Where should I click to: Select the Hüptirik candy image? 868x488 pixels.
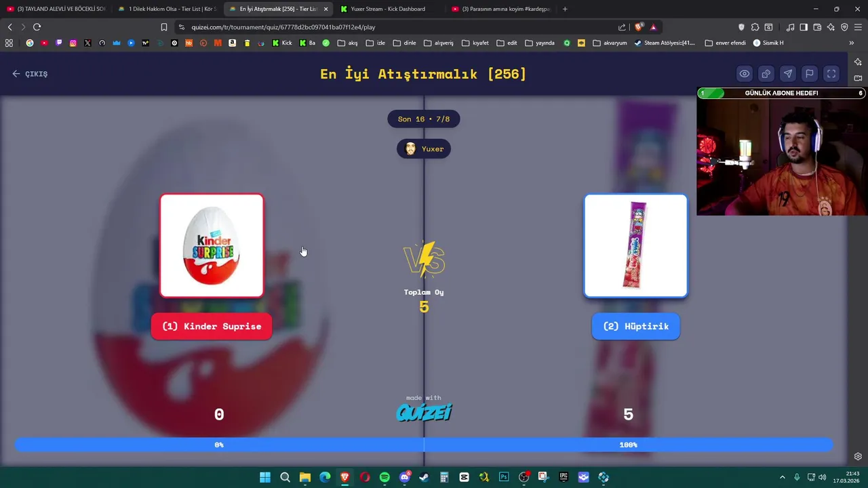pos(635,246)
